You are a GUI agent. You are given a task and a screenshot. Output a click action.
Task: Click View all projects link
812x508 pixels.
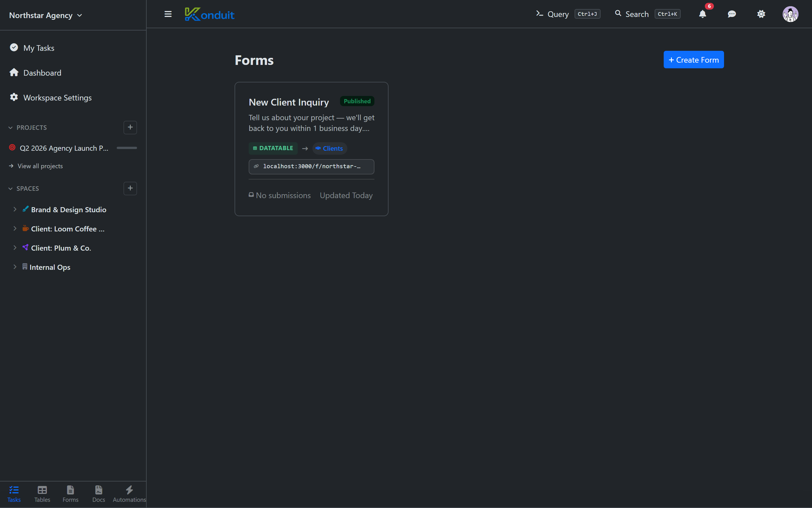(x=40, y=166)
